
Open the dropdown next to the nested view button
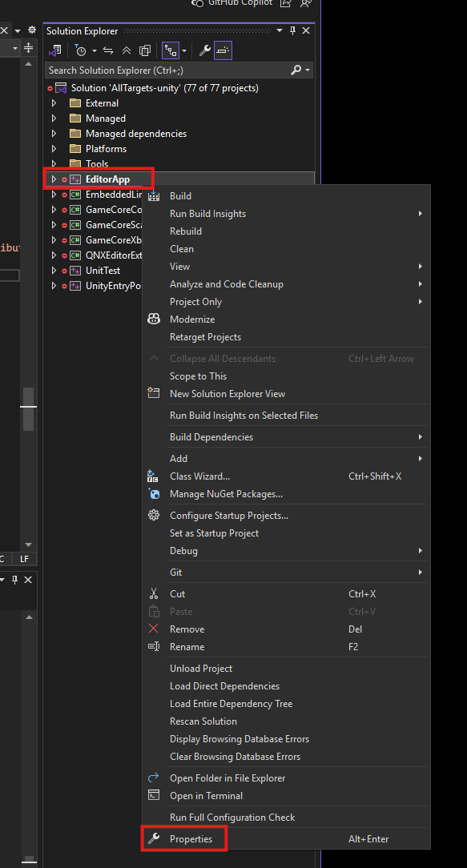click(x=184, y=51)
